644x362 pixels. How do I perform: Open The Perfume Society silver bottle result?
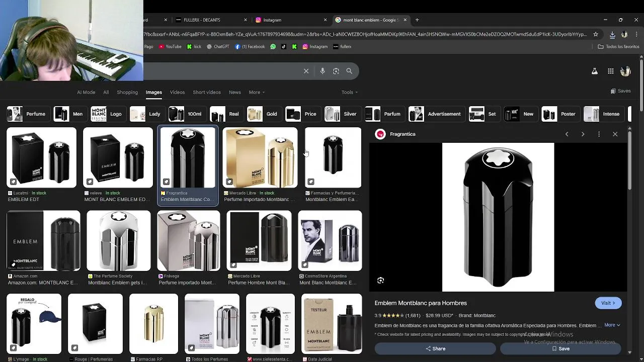pos(118,241)
